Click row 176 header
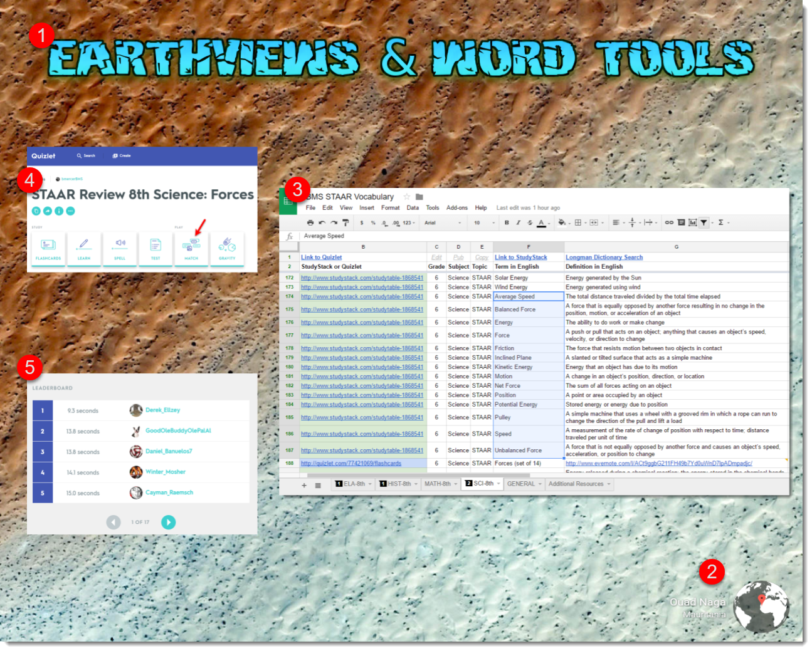This screenshot has width=812, height=651. tap(290, 323)
